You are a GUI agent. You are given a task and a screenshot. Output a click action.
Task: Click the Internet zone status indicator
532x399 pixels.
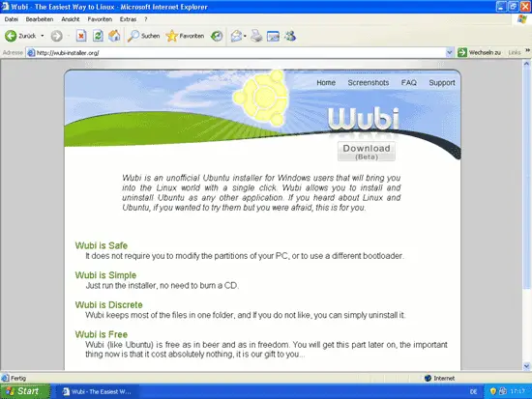(439, 378)
